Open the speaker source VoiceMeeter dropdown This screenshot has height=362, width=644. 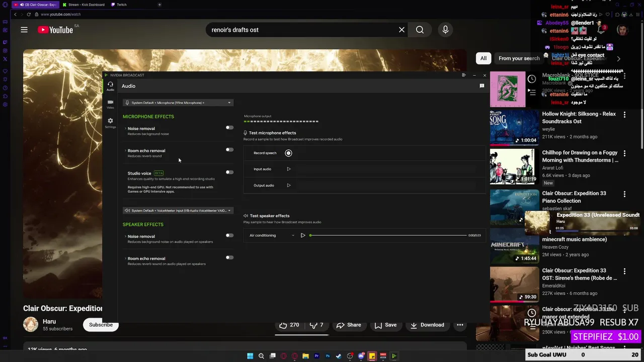click(x=178, y=211)
